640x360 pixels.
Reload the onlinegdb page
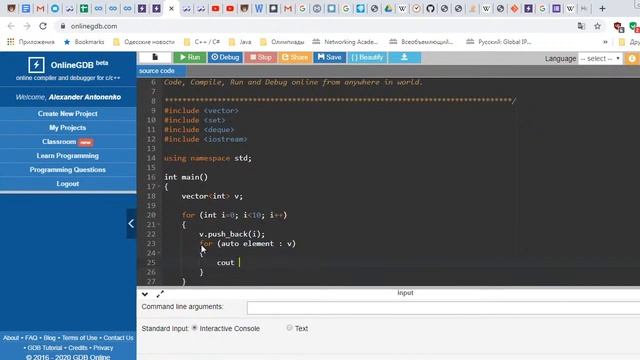pos(43,26)
